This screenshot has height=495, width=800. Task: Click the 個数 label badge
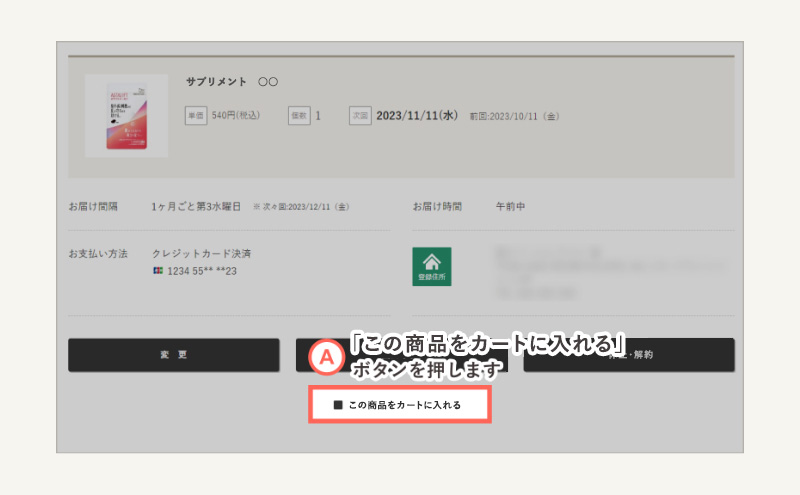pos(299,116)
